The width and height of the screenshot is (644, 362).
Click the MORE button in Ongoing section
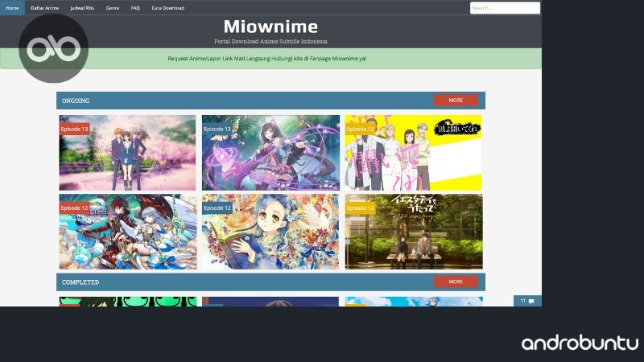click(x=456, y=100)
